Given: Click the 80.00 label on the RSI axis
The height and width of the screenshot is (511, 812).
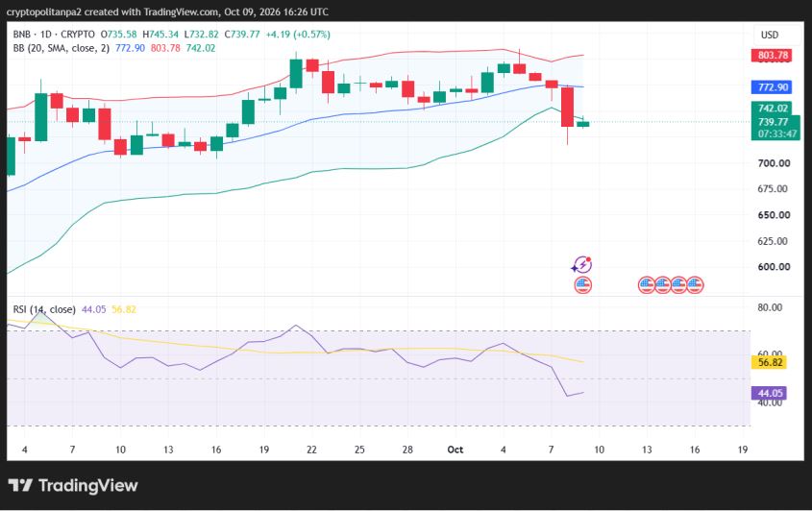Looking at the screenshot, I should click(x=770, y=307).
